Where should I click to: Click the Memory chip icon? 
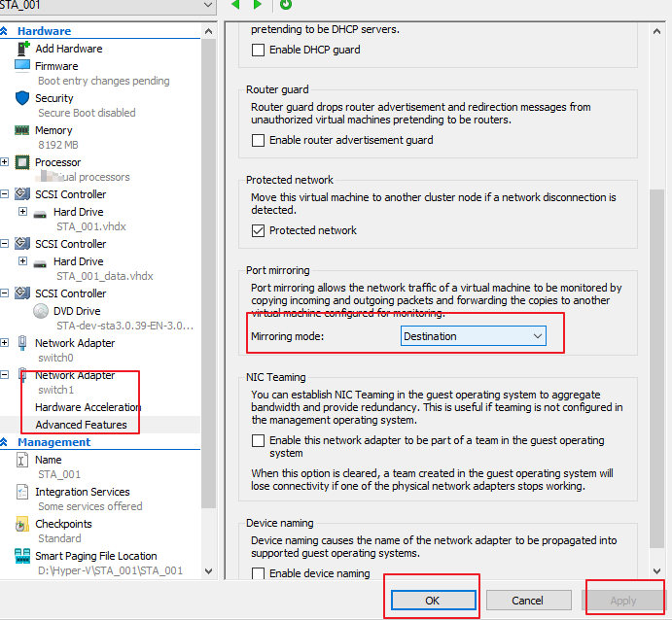21,130
